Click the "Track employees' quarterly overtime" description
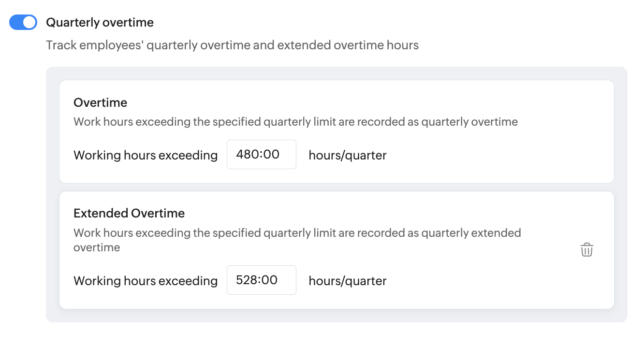644x347 pixels. [x=232, y=45]
